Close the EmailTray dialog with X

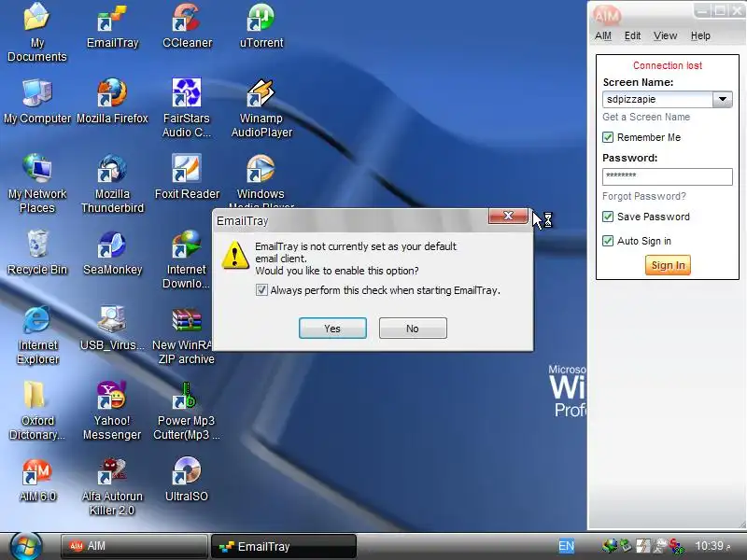click(x=508, y=216)
